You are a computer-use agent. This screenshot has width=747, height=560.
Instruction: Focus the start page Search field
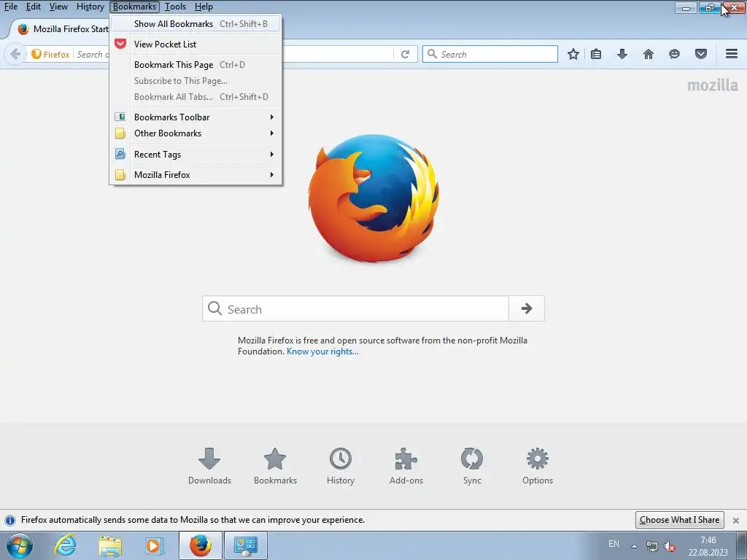pos(355,308)
